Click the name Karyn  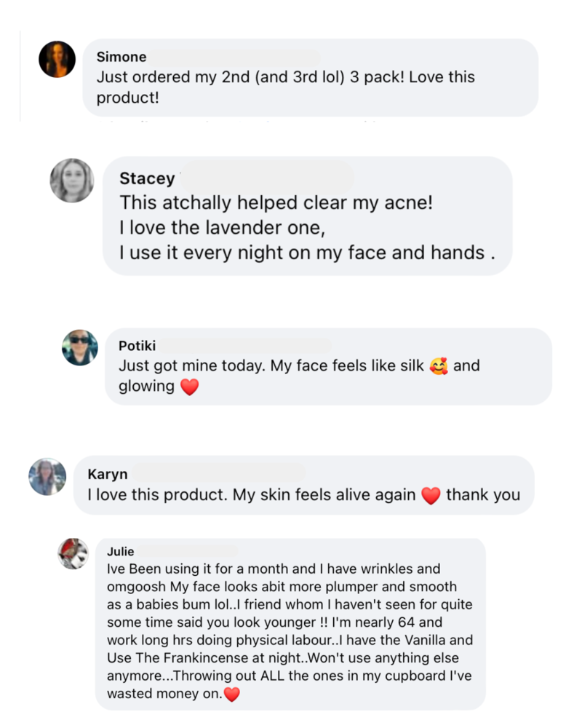pyautogui.click(x=107, y=474)
